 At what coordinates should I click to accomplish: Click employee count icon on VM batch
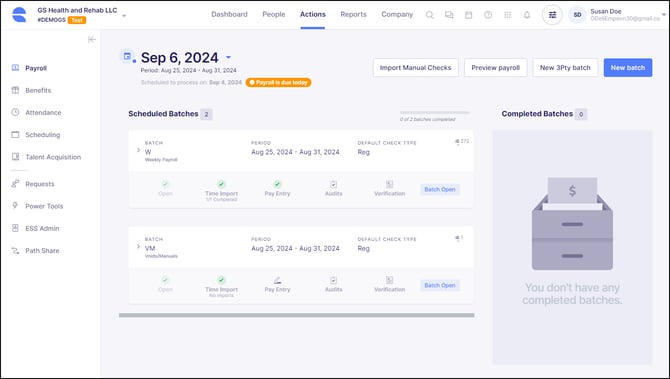coord(457,238)
